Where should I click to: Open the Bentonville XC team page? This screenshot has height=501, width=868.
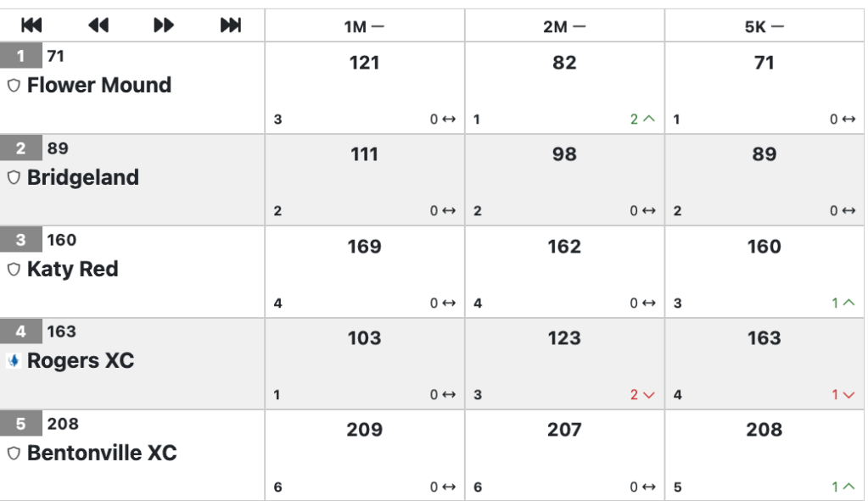coord(102,454)
